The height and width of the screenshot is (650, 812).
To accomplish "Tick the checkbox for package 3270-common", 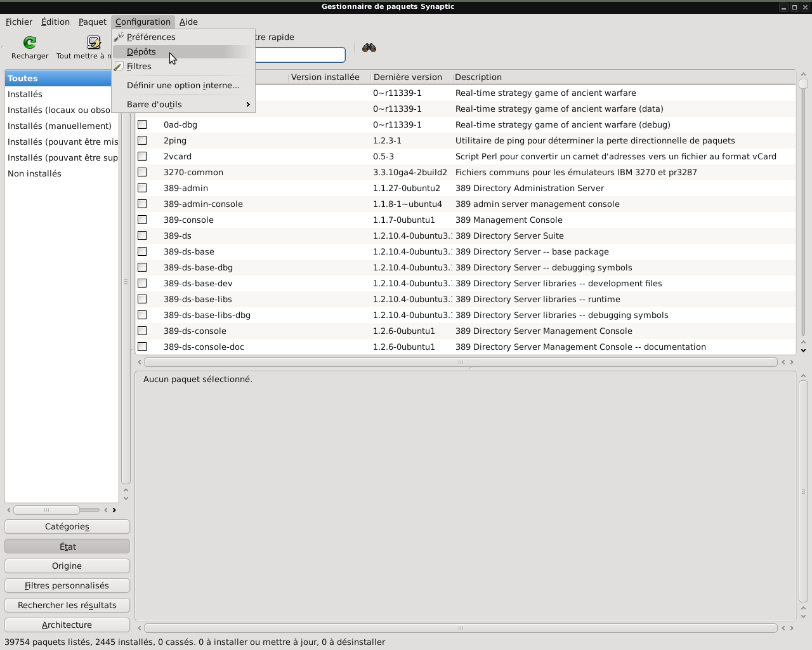I will (142, 172).
